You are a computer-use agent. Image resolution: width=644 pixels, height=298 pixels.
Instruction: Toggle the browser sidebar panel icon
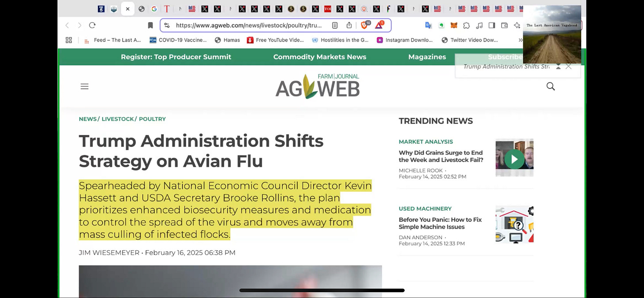pos(492,25)
